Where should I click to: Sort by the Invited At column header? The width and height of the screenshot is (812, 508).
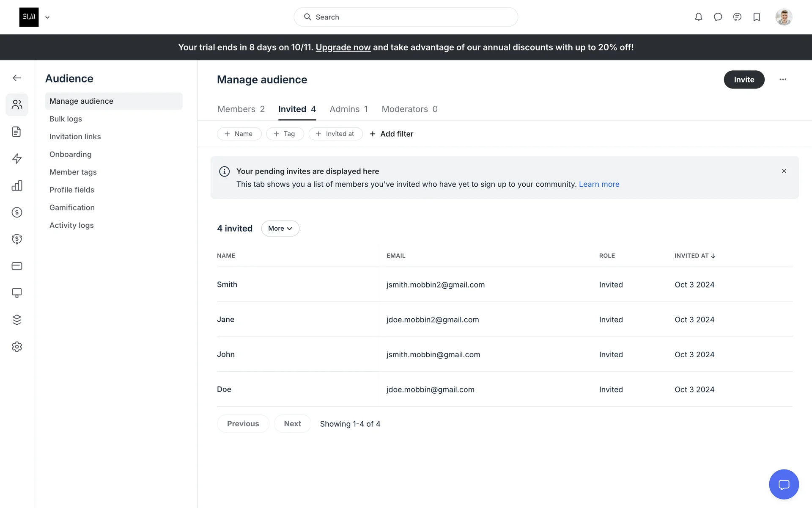coord(694,256)
